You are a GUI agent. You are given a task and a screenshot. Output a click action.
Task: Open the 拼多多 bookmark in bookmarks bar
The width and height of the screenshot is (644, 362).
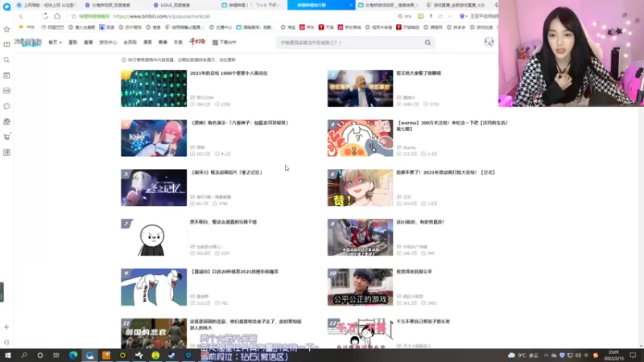[456, 27]
